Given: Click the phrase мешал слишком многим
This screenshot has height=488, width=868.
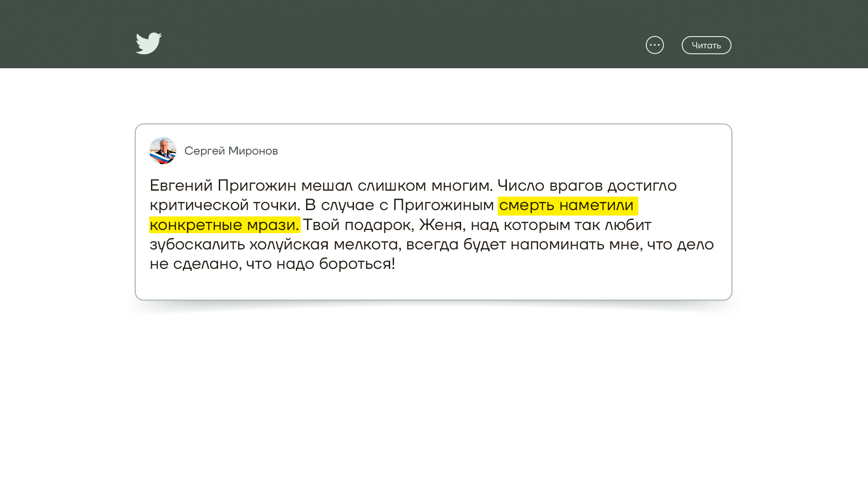Looking at the screenshot, I should (x=396, y=186).
